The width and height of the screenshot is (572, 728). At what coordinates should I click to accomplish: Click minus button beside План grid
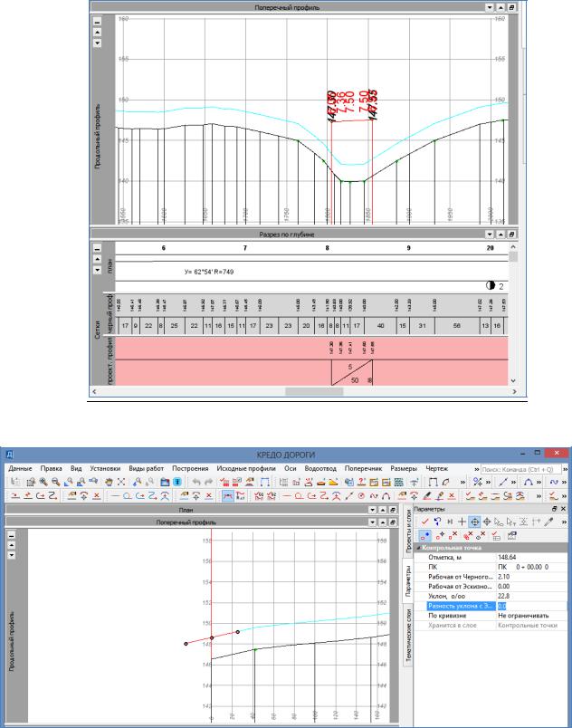tap(97, 248)
